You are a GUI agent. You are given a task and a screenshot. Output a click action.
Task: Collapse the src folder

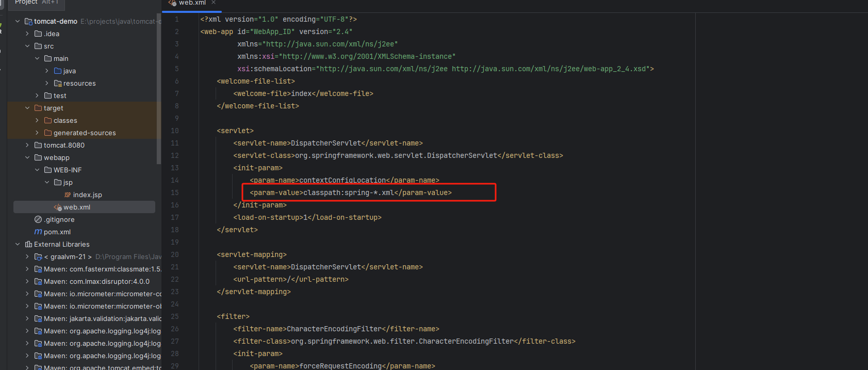pos(27,46)
